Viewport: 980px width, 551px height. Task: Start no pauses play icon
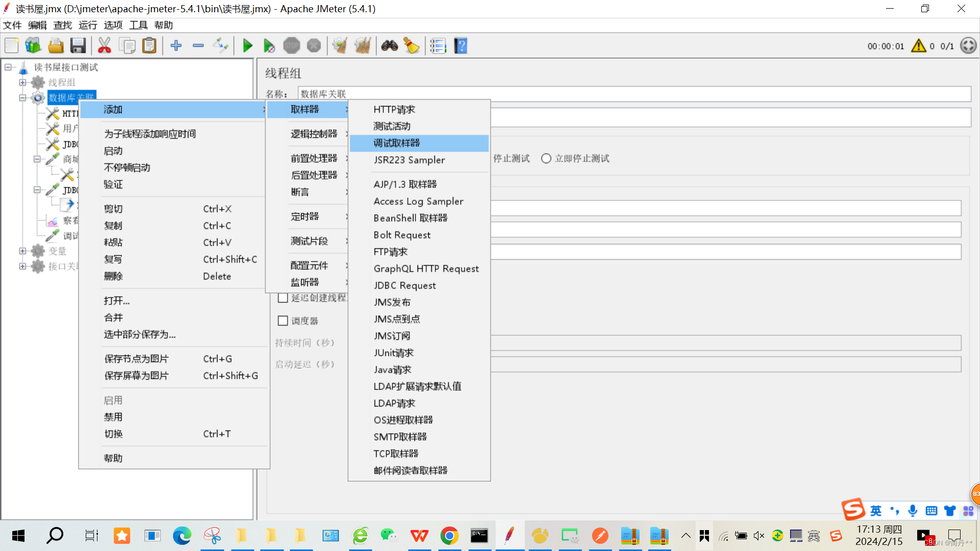tap(269, 46)
